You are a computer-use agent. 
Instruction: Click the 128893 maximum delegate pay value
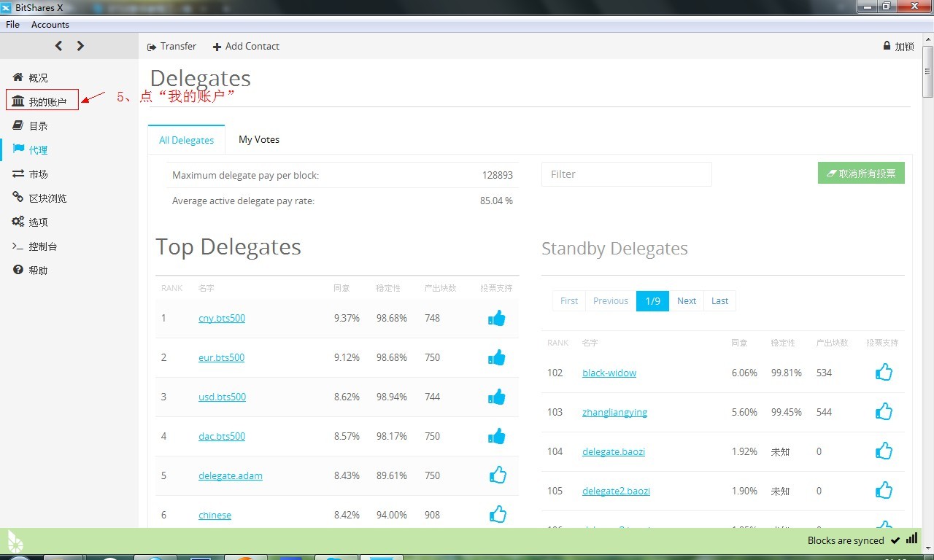(x=498, y=175)
